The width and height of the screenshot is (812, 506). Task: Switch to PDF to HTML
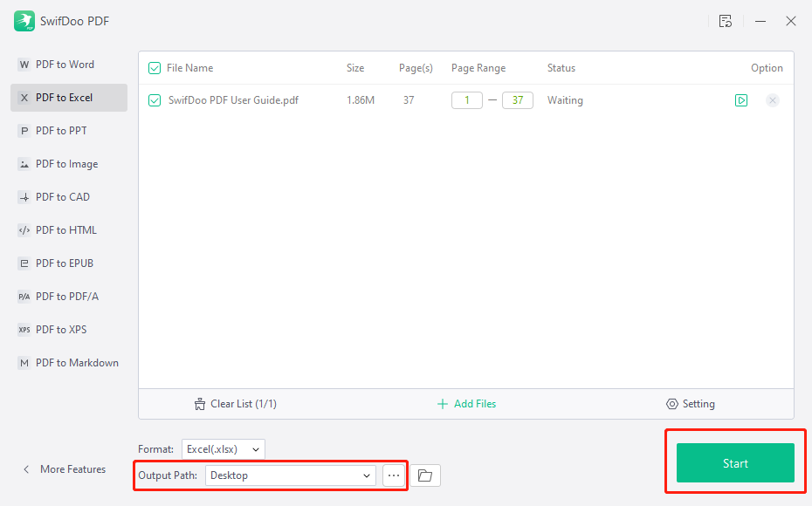click(x=69, y=230)
